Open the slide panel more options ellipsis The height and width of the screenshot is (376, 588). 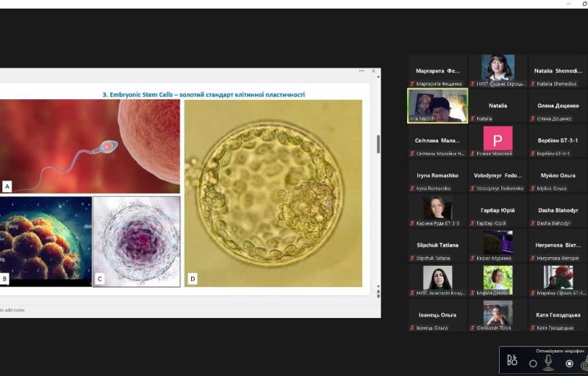click(x=362, y=70)
